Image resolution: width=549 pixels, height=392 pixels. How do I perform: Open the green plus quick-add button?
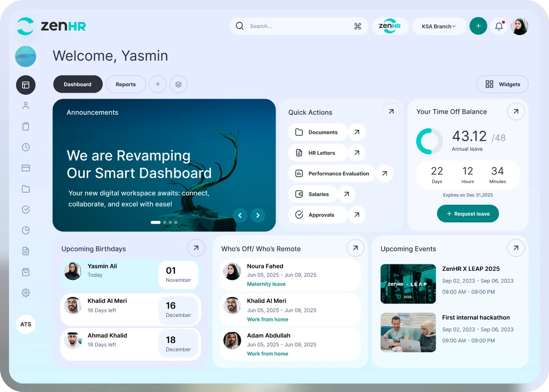[478, 26]
